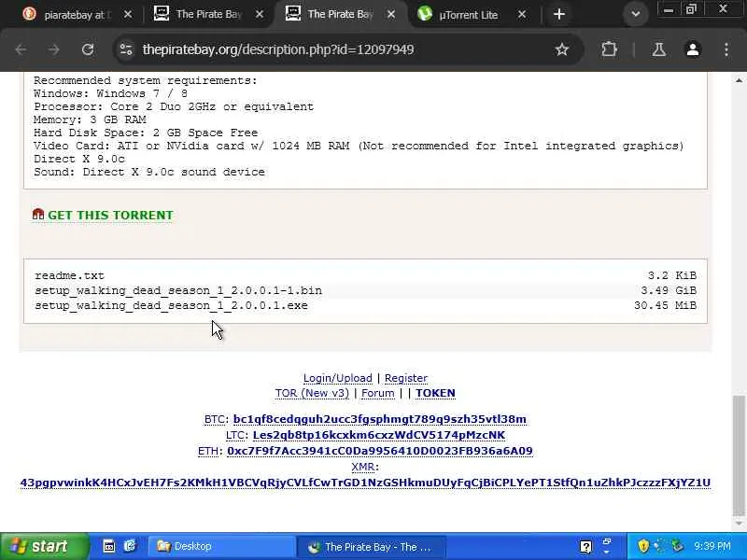
Task: Click the help question mark taskbar icon
Action: 586,547
